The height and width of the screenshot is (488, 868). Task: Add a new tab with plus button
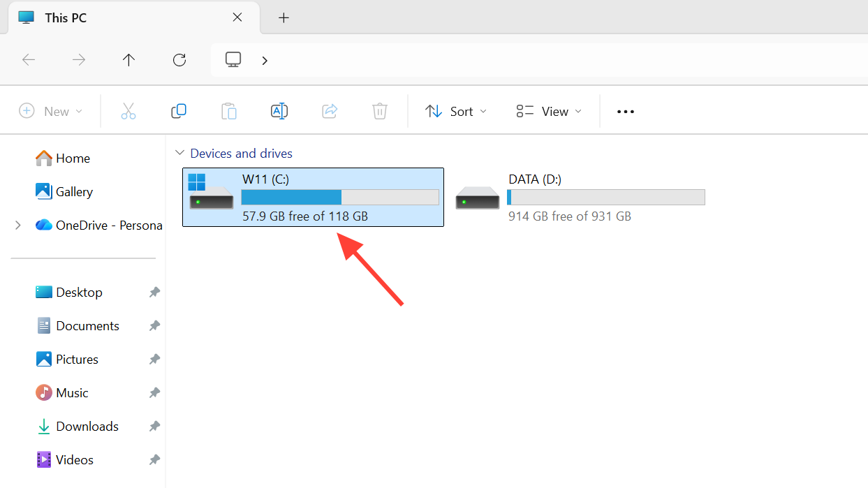(x=284, y=17)
